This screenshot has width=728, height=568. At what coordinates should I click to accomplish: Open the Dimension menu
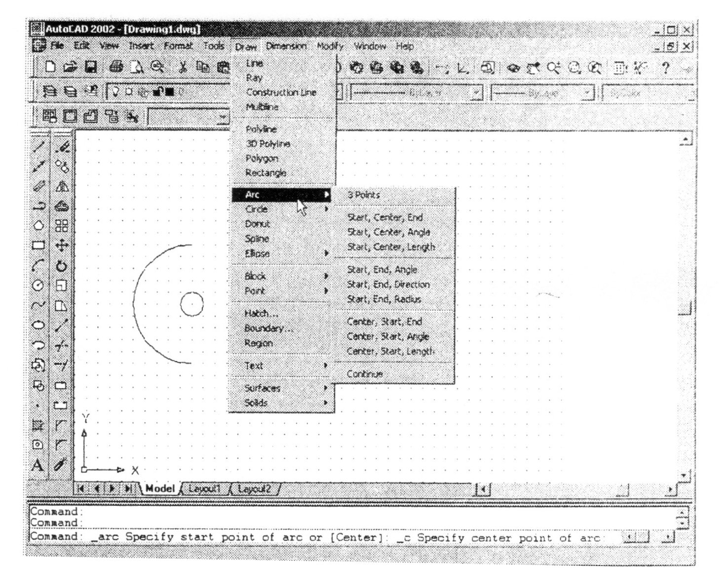point(286,46)
